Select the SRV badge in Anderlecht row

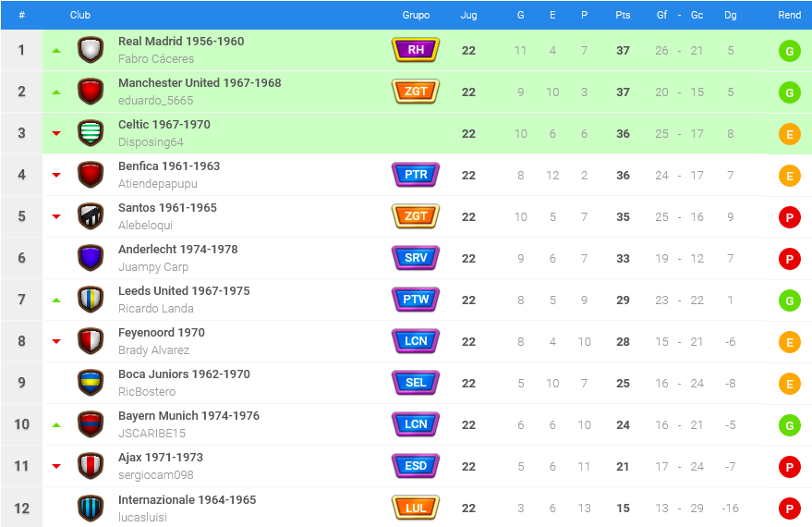pos(416,258)
